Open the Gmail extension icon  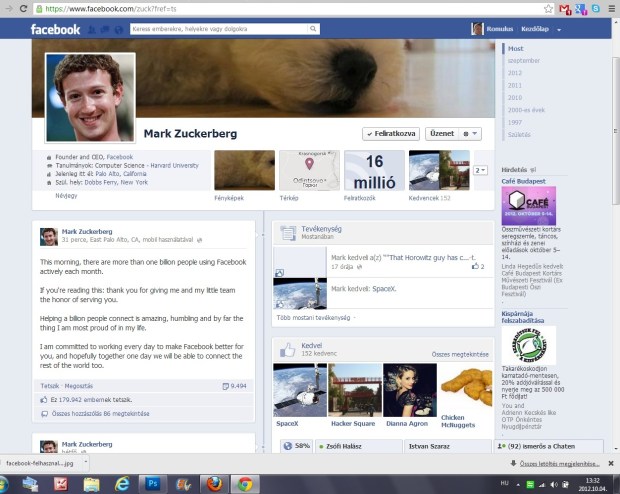(x=564, y=9)
